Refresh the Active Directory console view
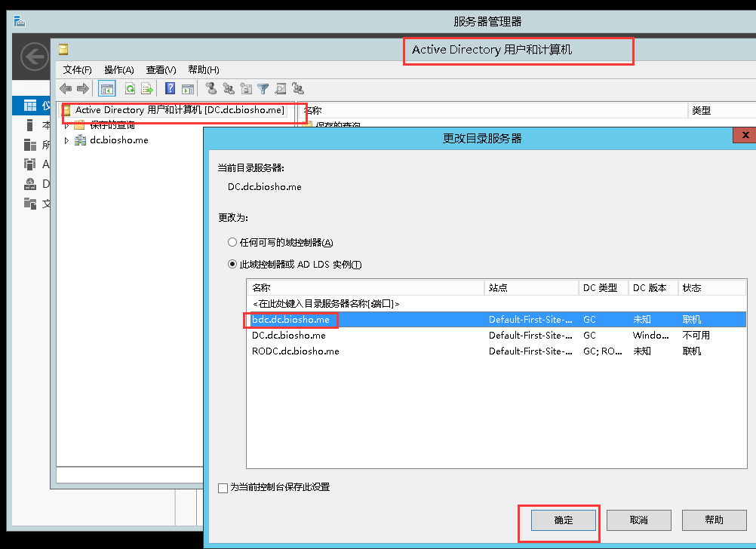 (x=131, y=89)
